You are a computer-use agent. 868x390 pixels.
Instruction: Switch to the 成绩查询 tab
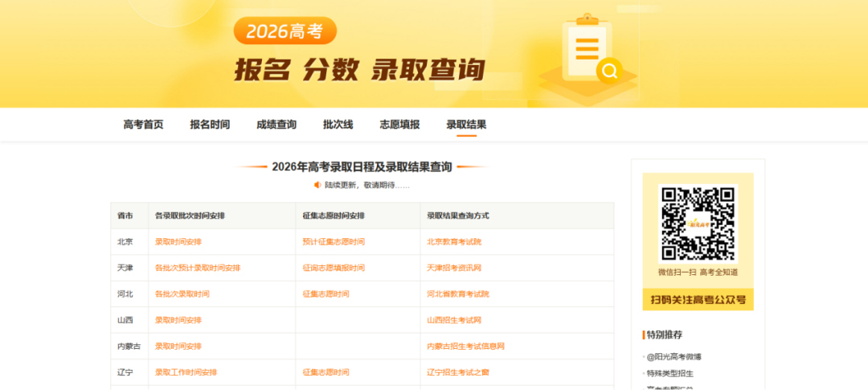(276, 125)
